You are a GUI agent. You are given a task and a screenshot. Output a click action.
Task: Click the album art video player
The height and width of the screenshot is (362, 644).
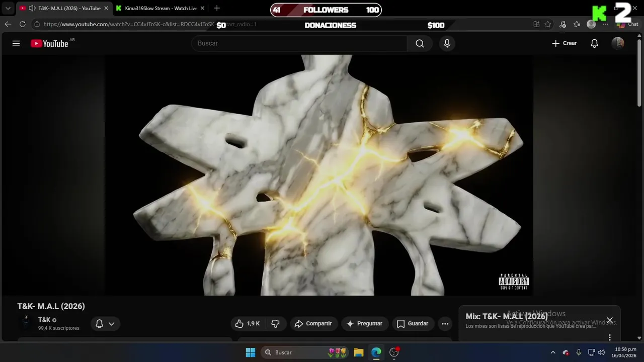319,175
